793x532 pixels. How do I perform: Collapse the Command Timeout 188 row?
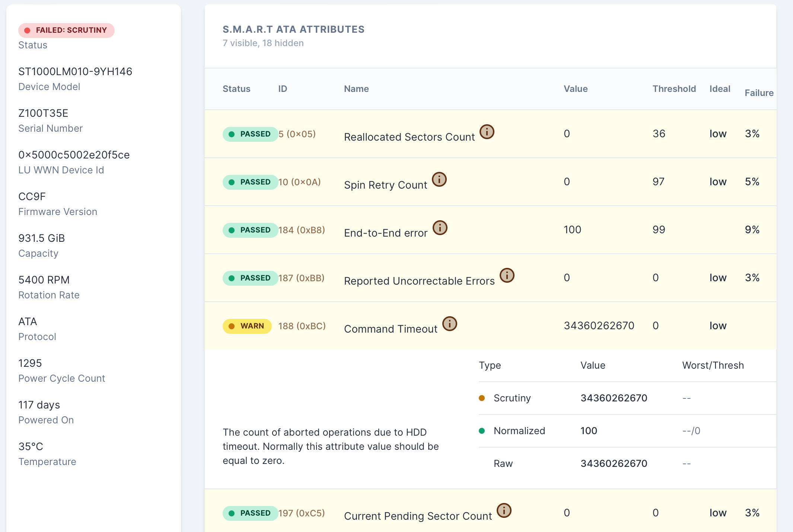(x=391, y=329)
